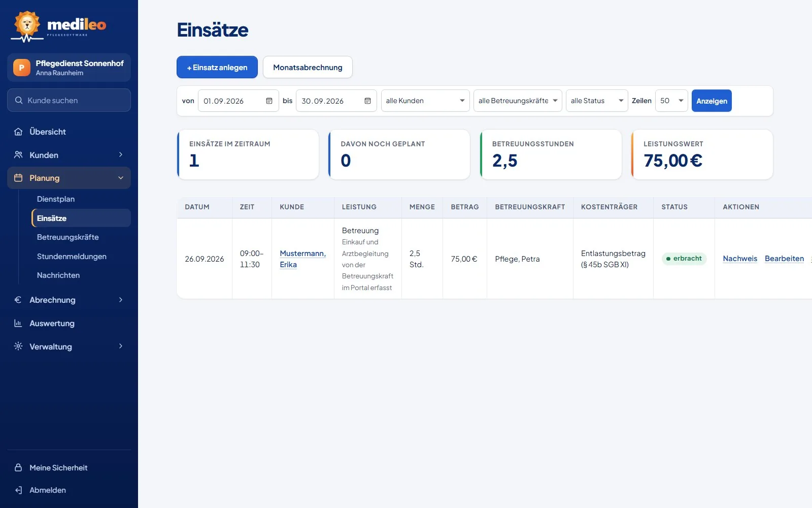Click the Kunden people icon
Image resolution: width=812 pixels, height=508 pixels.
[18, 155]
